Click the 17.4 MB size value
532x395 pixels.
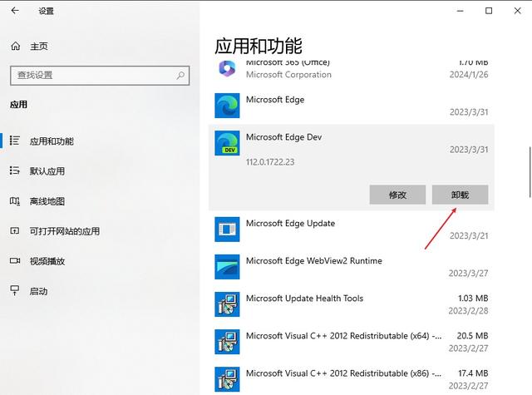[473, 373]
